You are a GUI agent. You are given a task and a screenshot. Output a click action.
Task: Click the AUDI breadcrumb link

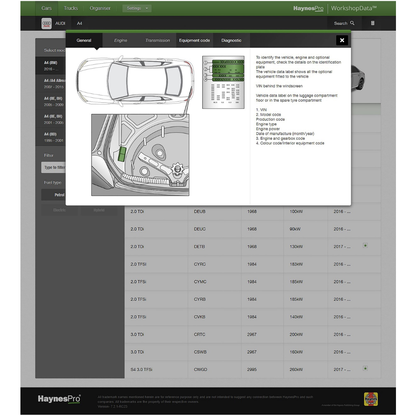point(60,23)
